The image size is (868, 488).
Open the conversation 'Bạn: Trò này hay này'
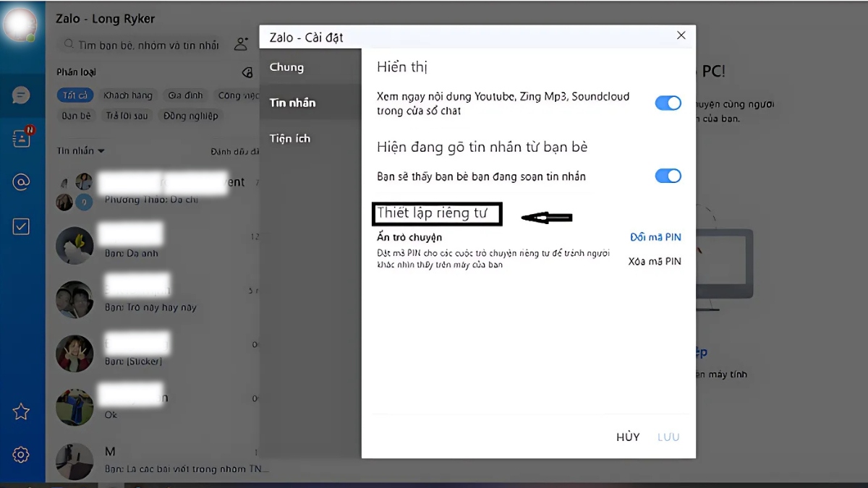[153, 299]
